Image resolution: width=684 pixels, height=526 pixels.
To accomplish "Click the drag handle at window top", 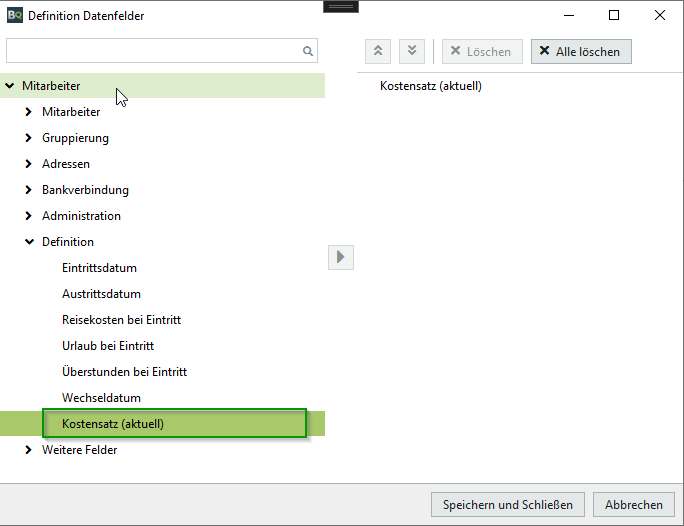I will [x=342, y=5].
